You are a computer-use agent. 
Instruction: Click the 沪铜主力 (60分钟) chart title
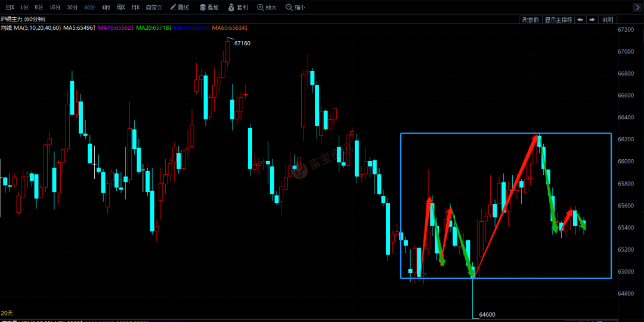[x=23, y=19]
